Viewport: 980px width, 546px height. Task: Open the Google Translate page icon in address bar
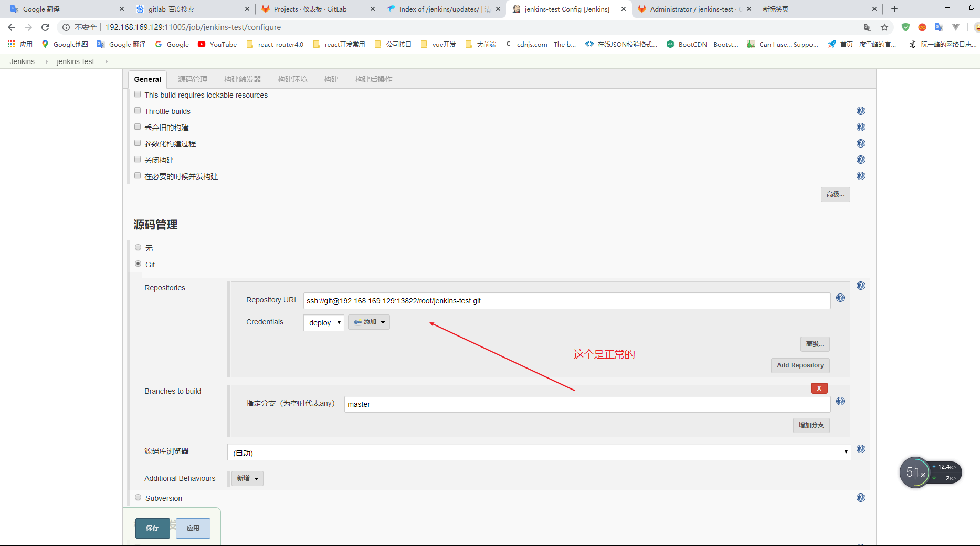coord(868,27)
